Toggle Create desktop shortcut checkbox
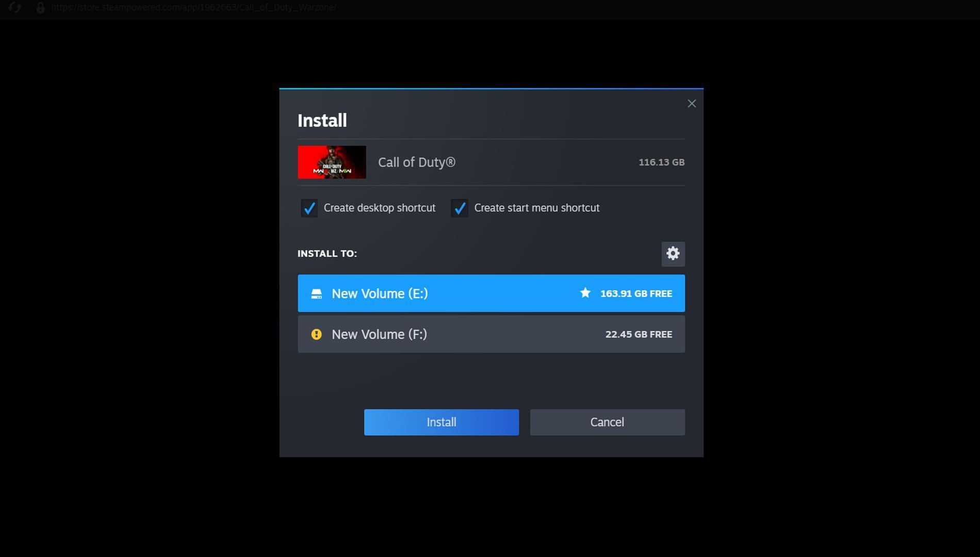The image size is (980, 557). 309,208
